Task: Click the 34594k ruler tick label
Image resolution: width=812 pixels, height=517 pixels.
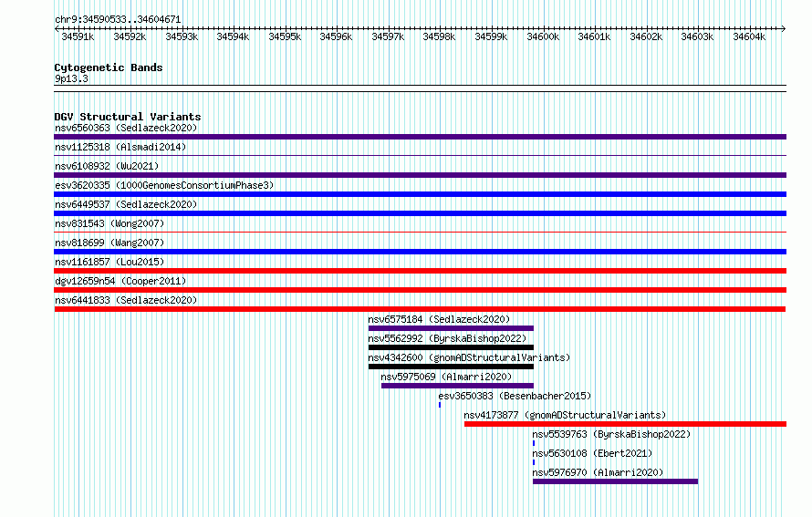Action: click(233, 36)
